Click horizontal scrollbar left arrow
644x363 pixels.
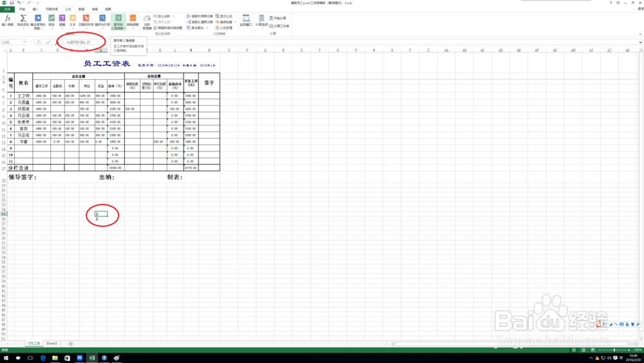click(x=393, y=344)
